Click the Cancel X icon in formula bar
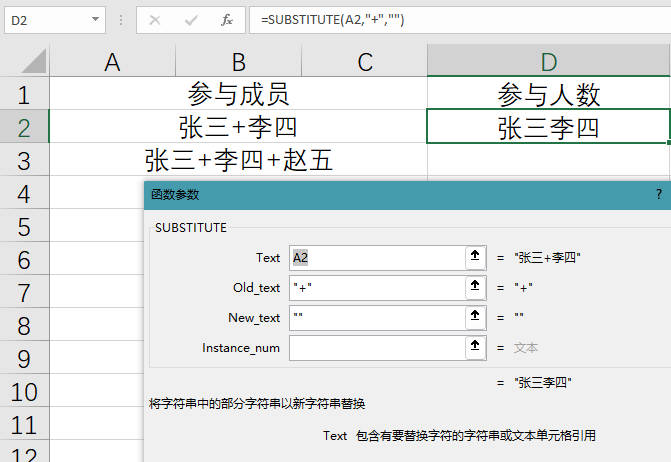The width and height of the screenshot is (671, 462). (157, 20)
